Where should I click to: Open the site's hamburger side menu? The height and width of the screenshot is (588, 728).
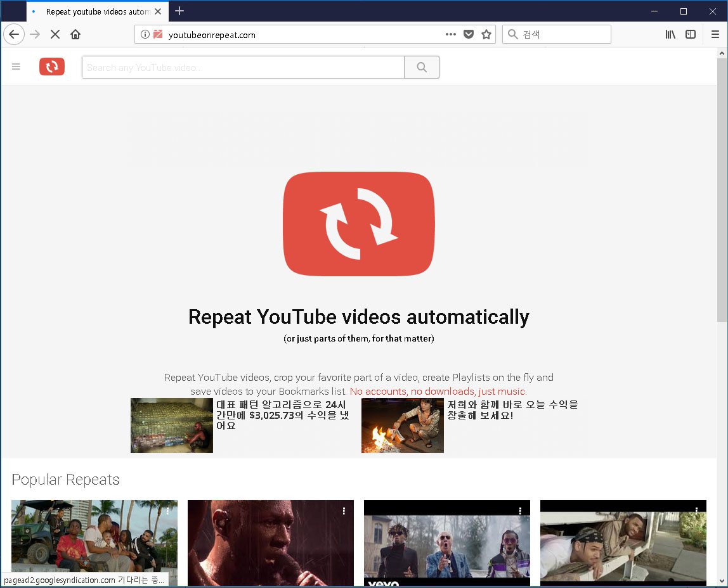[16, 67]
